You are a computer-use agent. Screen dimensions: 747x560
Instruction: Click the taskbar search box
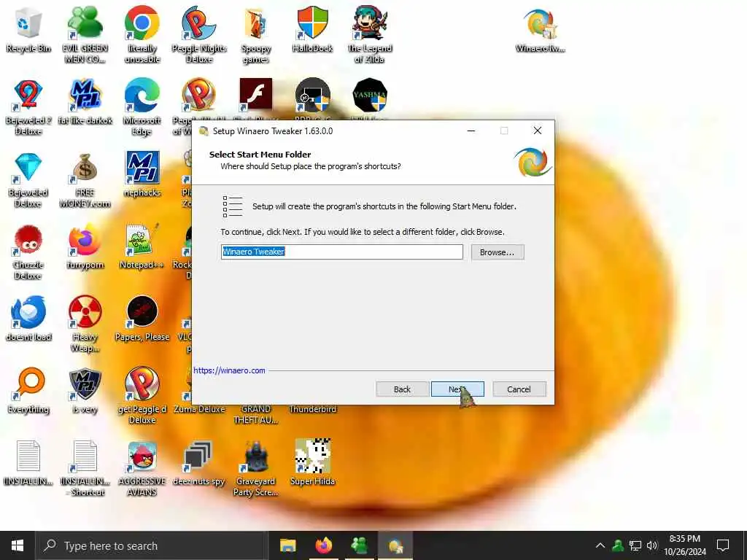pyautogui.click(x=152, y=545)
